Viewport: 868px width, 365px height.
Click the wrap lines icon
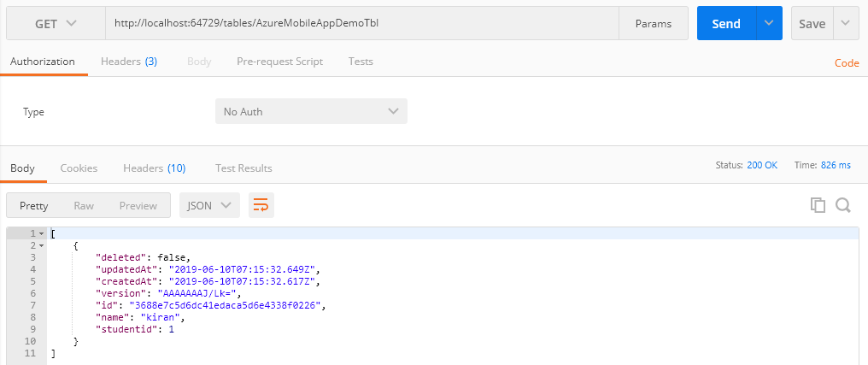[x=261, y=205]
